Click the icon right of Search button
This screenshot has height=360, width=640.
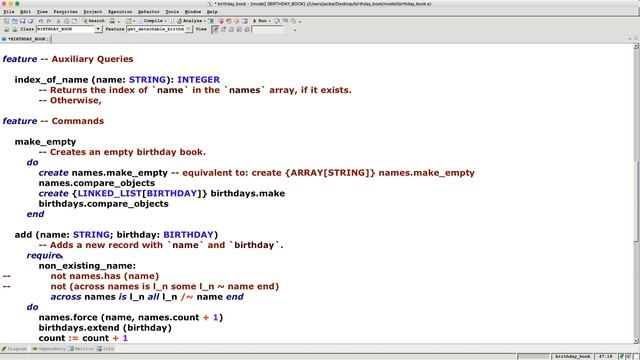click(x=111, y=21)
